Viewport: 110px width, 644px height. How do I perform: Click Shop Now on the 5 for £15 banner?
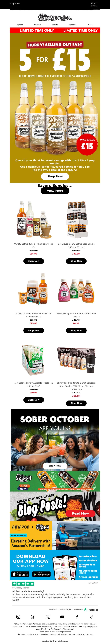pyautogui.click(x=55, y=176)
